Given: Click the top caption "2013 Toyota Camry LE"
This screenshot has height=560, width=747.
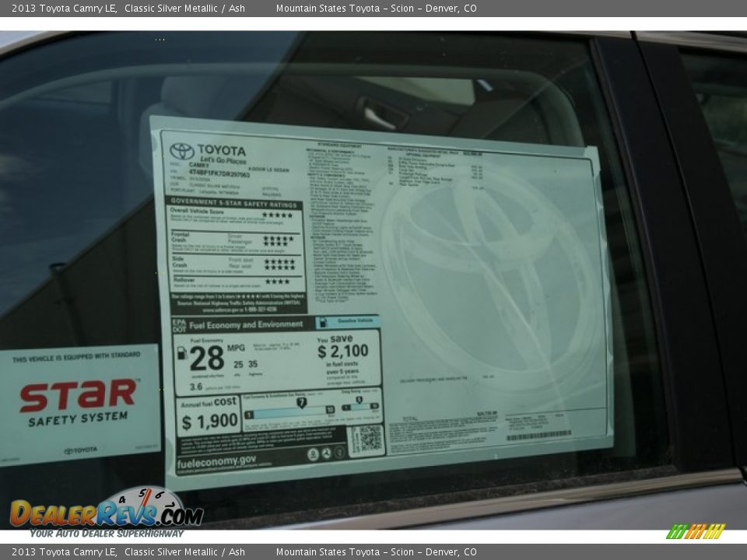Looking at the screenshot, I should pos(65,8).
